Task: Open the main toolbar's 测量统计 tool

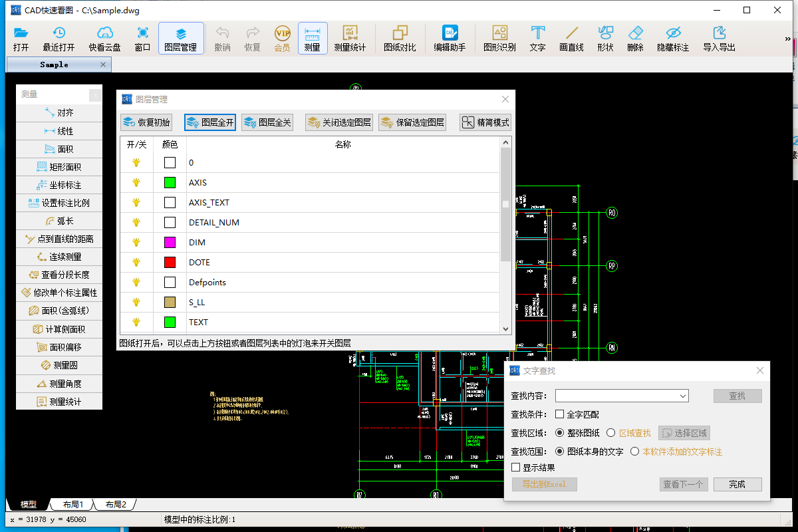Action: pyautogui.click(x=350, y=39)
